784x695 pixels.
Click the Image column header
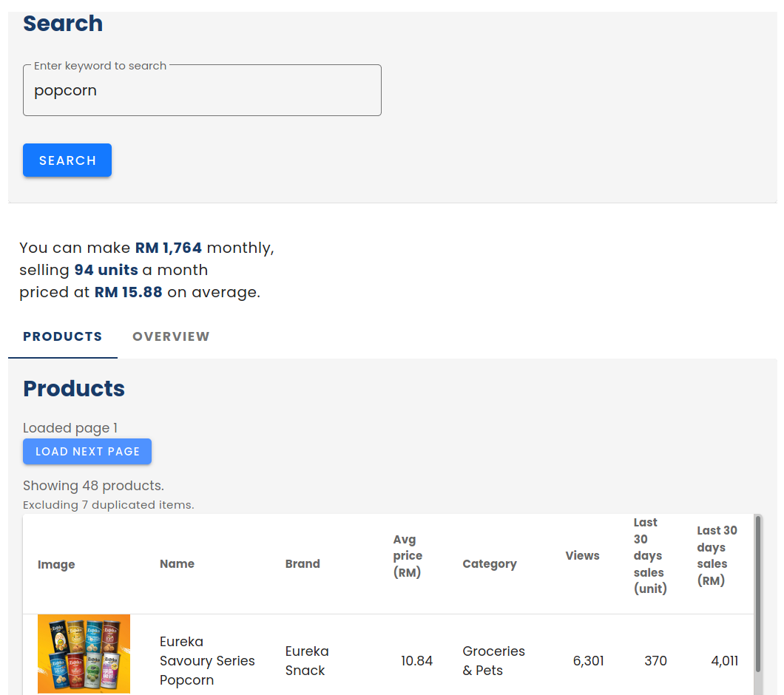tap(56, 564)
